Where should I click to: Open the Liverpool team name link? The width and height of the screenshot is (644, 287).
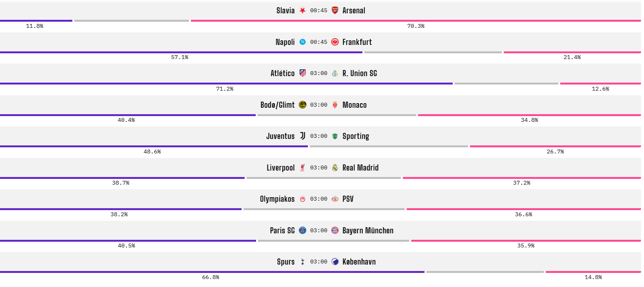[280, 167]
